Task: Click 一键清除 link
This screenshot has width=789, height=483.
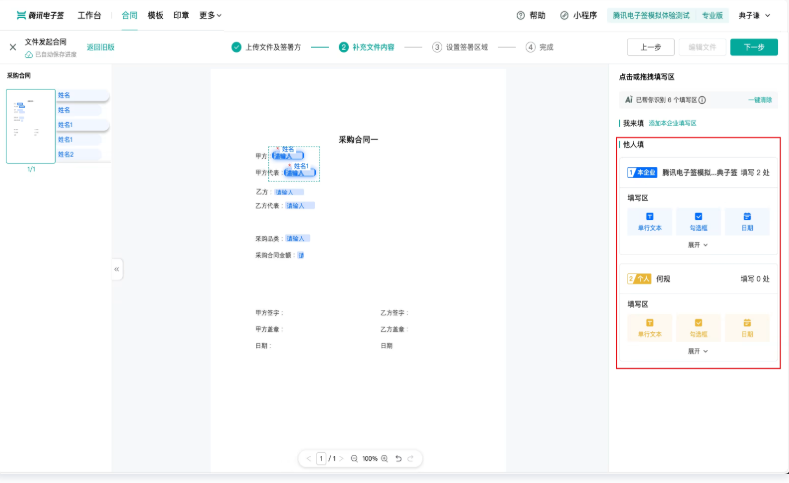Action: (760, 100)
